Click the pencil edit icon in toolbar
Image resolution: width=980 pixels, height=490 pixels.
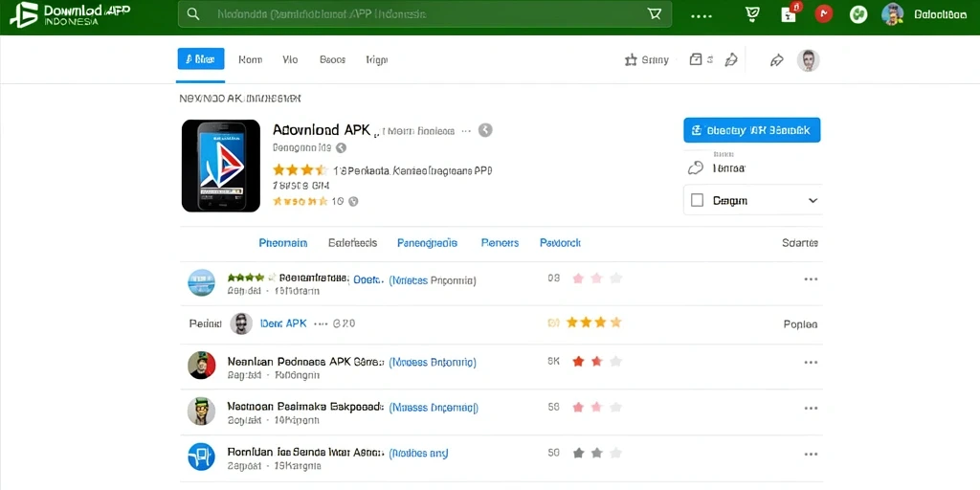pyautogui.click(x=730, y=60)
